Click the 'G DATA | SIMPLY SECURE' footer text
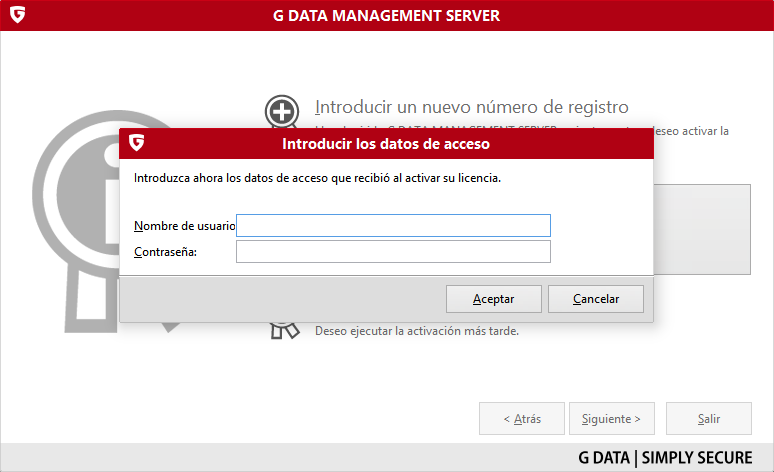774x472 pixels. click(x=665, y=458)
